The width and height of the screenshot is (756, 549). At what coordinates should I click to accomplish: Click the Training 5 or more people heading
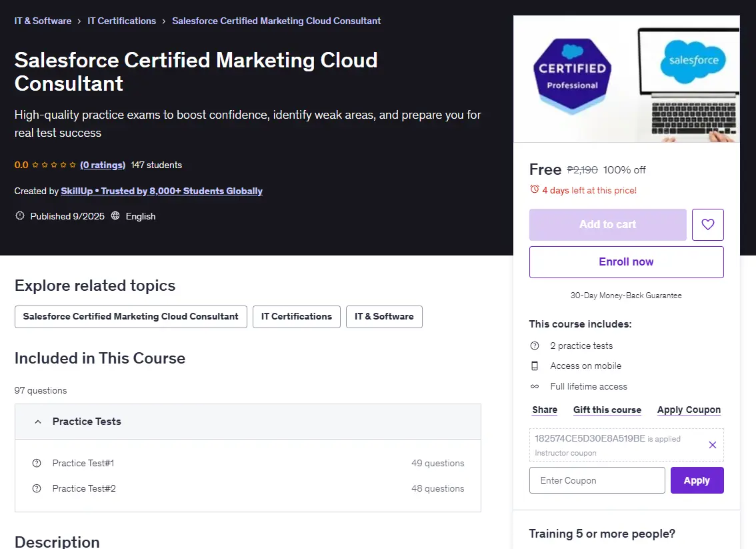pos(602,534)
